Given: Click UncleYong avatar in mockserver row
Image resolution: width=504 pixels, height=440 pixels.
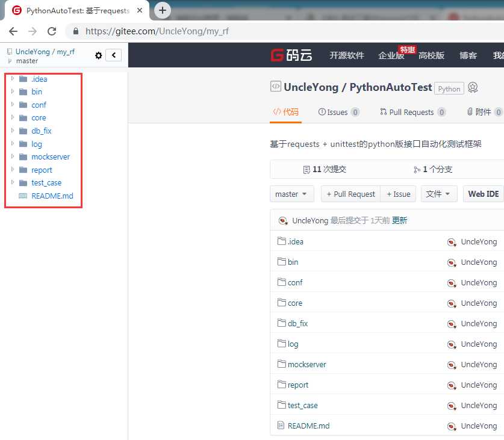Looking at the screenshot, I should [x=452, y=365].
